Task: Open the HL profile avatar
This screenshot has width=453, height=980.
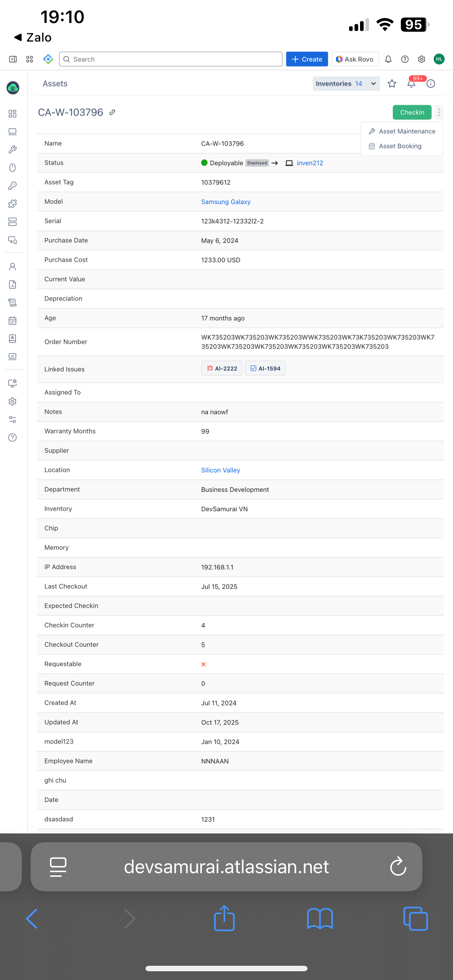Action: [438, 59]
